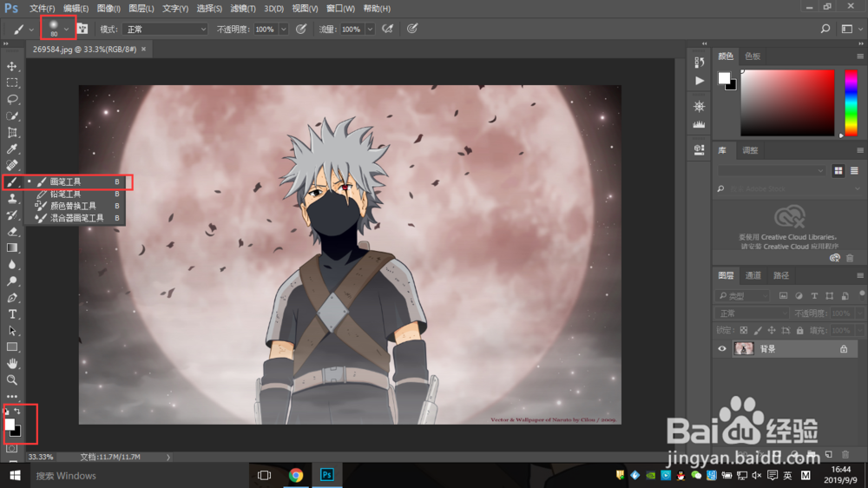Screen dimensions: 868x488
Task: Toggle lock position in Layers panel
Action: tap(772, 331)
